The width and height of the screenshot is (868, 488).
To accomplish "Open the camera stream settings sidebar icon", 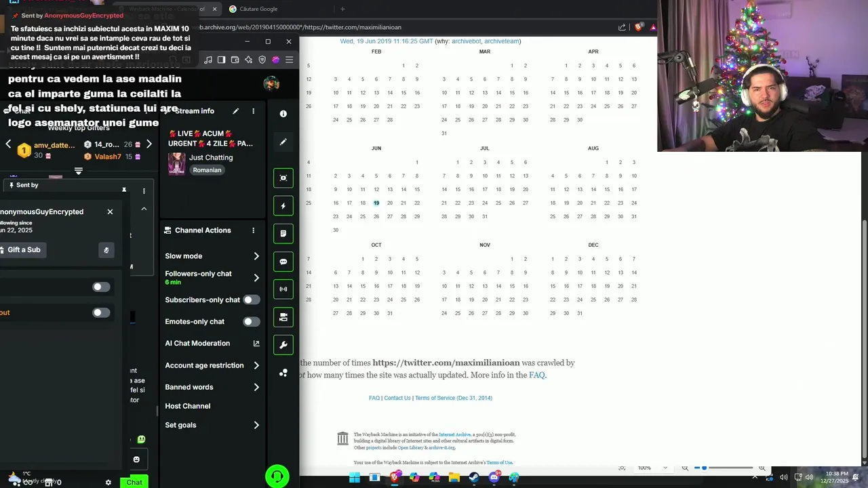I will coord(283,317).
